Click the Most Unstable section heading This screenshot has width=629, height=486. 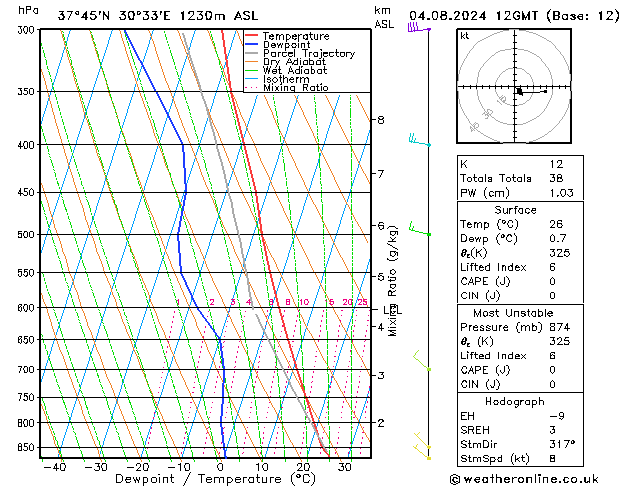(x=515, y=313)
